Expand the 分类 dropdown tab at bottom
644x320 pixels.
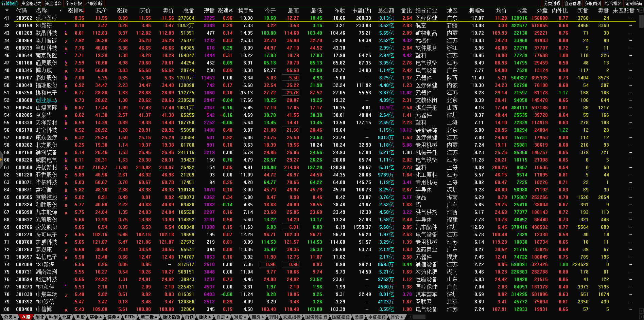[10, 317]
